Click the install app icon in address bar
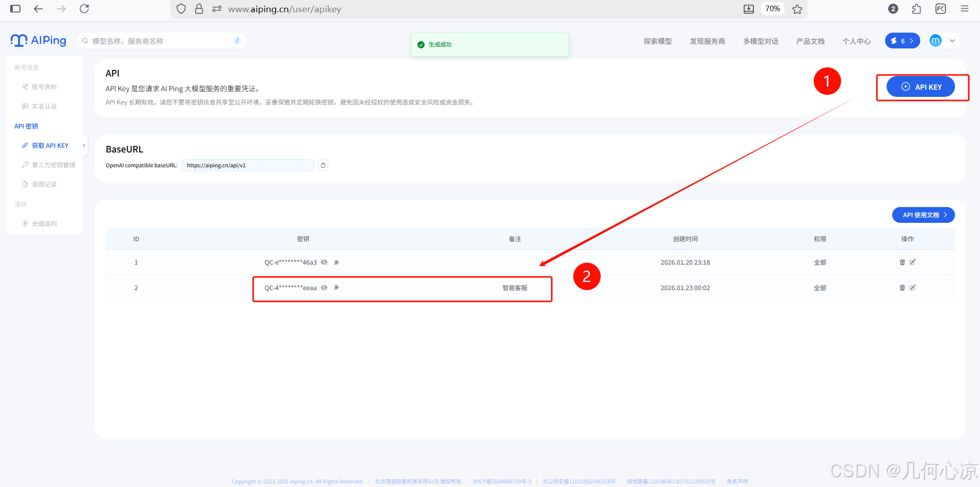The image size is (980, 487). (x=749, y=9)
